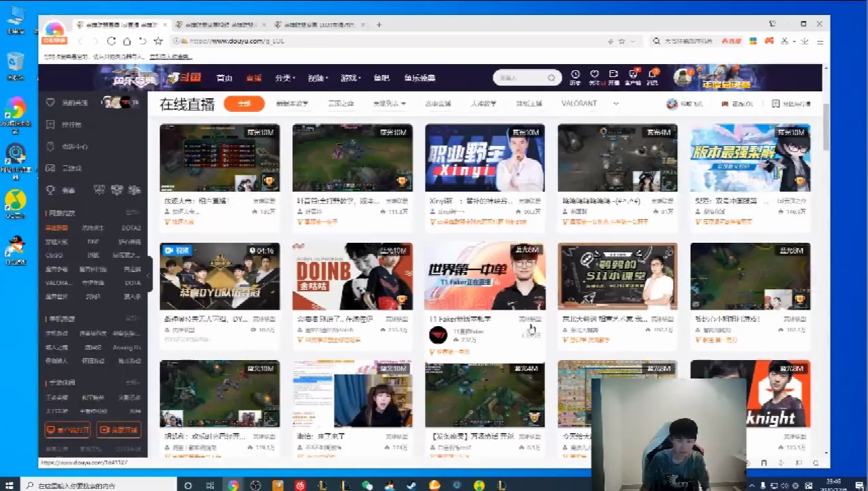Open the DOINB stream thumbnail
The width and height of the screenshot is (868, 491).
pyautogui.click(x=352, y=276)
